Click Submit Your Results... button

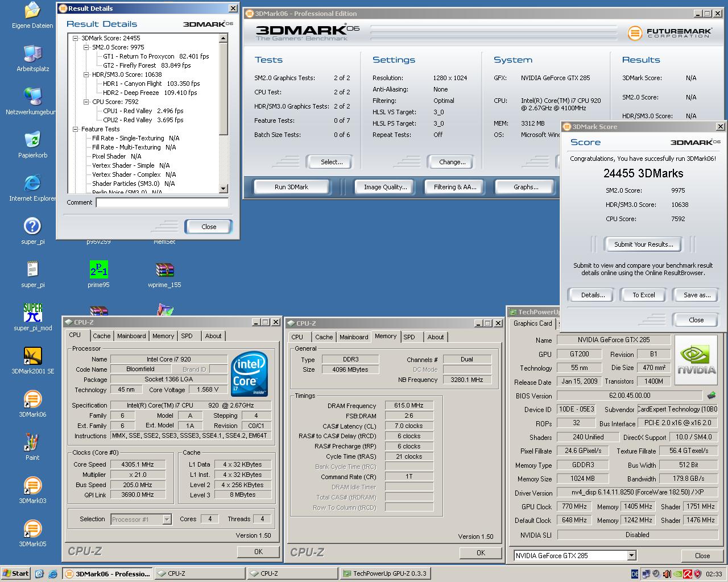[x=643, y=244]
